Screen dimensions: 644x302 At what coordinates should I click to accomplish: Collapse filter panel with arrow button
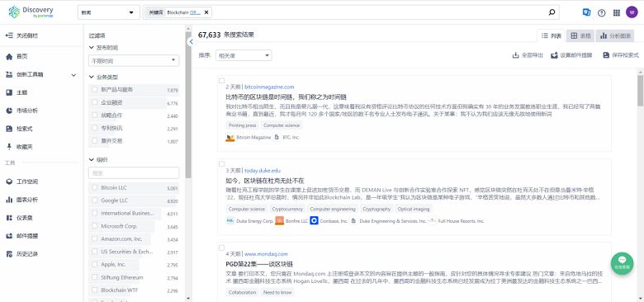(x=191, y=41)
